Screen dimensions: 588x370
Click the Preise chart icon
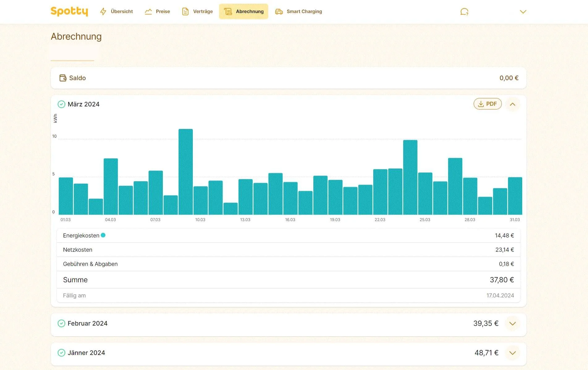point(148,11)
